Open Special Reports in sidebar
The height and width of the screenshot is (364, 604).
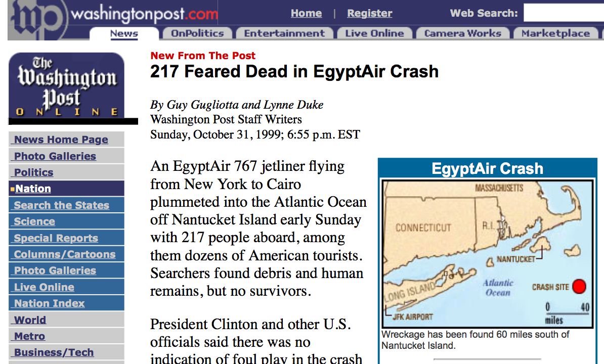pos(56,238)
